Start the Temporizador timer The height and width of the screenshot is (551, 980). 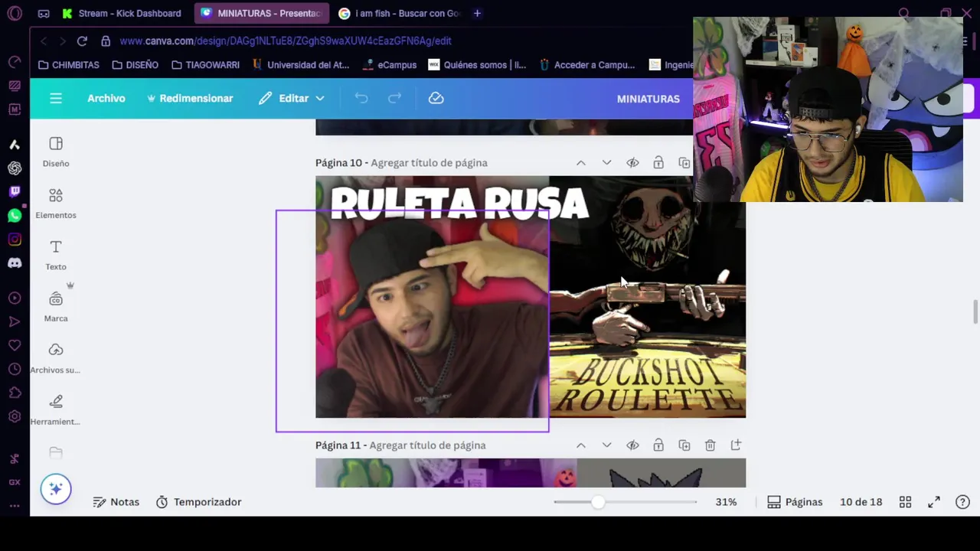[x=199, y=502]
